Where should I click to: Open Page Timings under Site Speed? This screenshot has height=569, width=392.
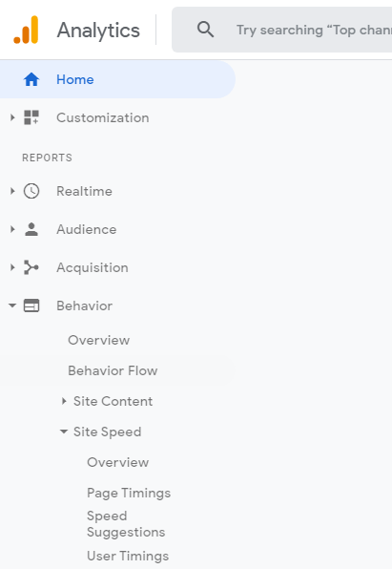pyautogui.click(x=129, y=493)
